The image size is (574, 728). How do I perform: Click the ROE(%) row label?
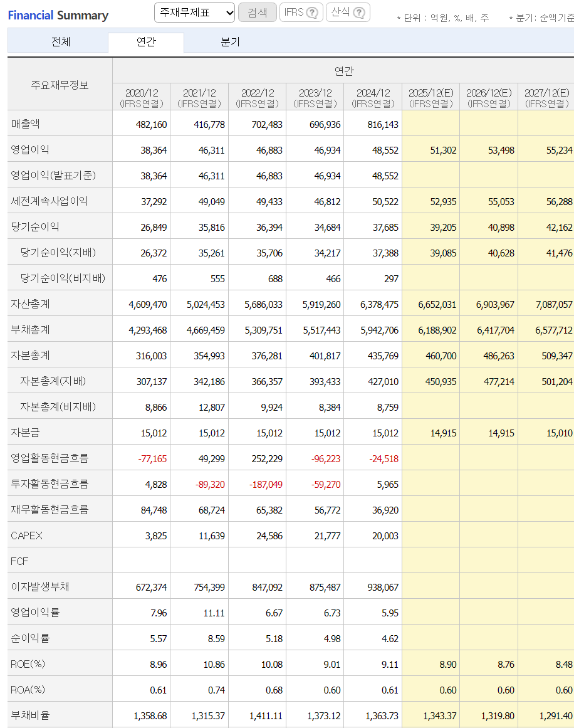pyautogui.click(x=28, y=664)
